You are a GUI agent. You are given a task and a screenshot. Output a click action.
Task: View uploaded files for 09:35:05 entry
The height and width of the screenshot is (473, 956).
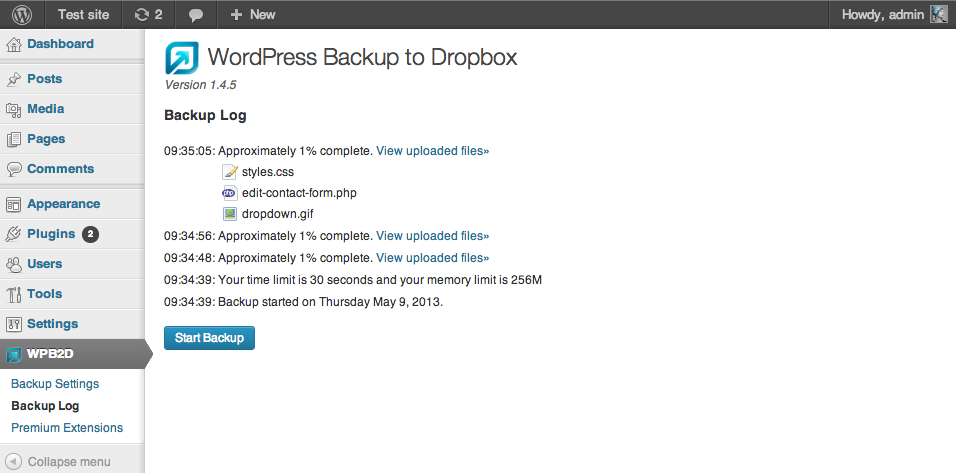[432, 151]
